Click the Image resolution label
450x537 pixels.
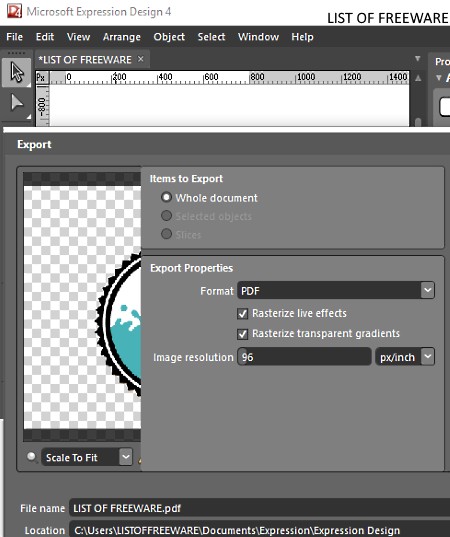[193, 357]
